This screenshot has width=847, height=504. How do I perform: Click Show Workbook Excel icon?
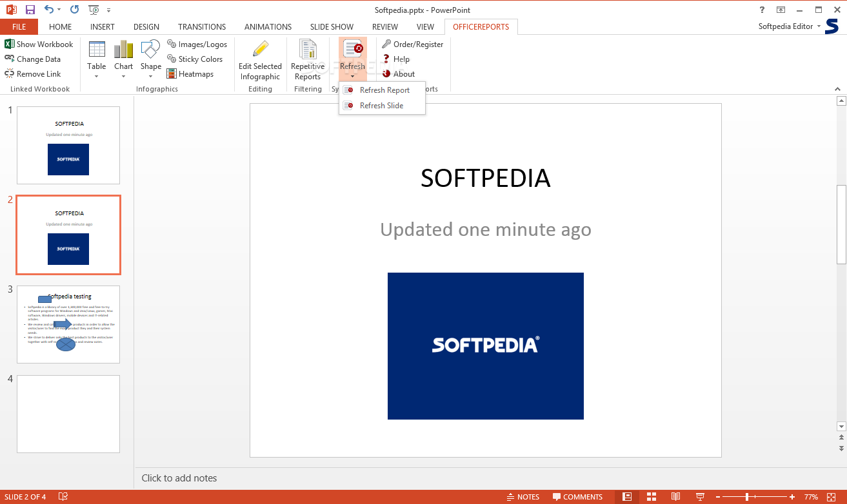[9, 44]
